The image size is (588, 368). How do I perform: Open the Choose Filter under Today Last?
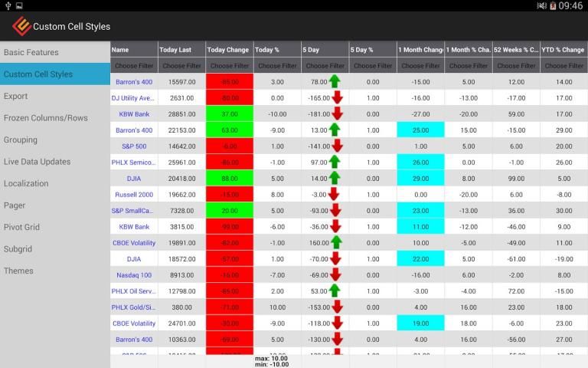coord(181,66)
